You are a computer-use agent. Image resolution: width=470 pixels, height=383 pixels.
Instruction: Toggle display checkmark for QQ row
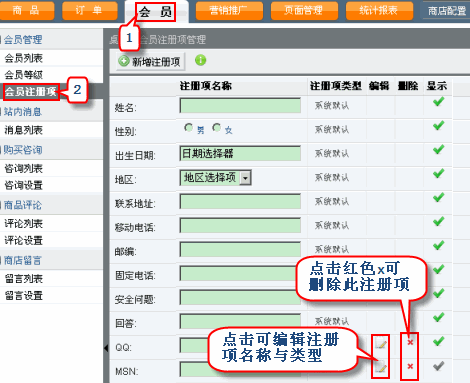(x=439, y=341)
